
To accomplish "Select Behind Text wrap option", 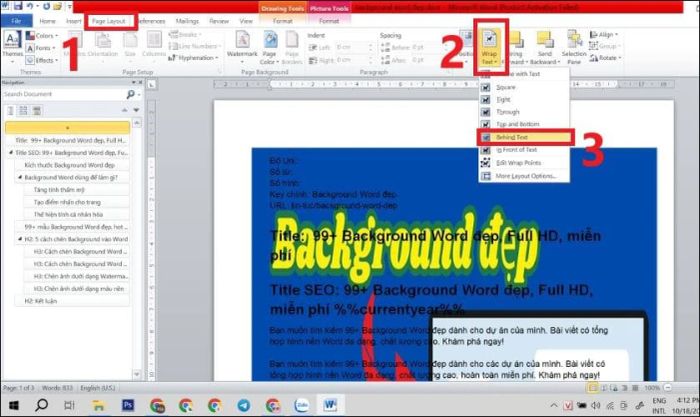I will (x=525, y=137).
